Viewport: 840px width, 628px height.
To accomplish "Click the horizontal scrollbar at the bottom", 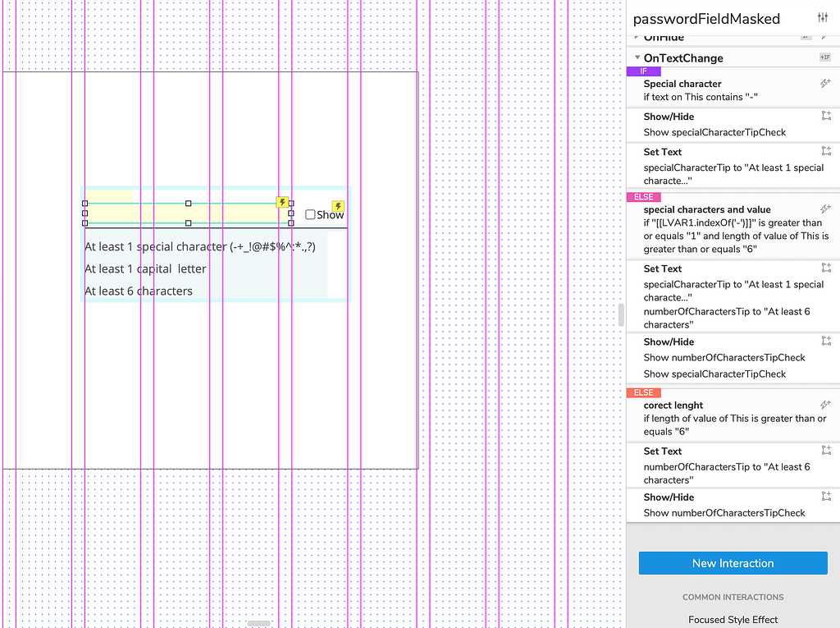I will tap(258, 625).
